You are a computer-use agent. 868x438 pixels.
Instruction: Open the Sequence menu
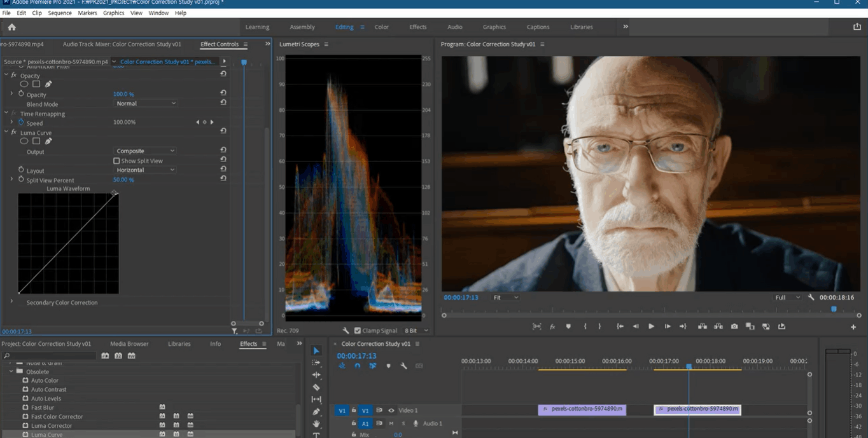(60, 13)
